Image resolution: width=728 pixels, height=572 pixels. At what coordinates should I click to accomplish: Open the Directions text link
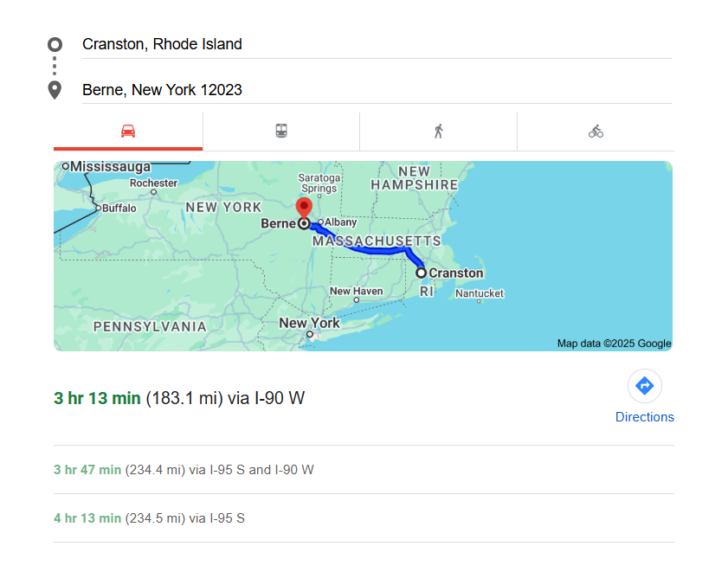coord(644,417)
